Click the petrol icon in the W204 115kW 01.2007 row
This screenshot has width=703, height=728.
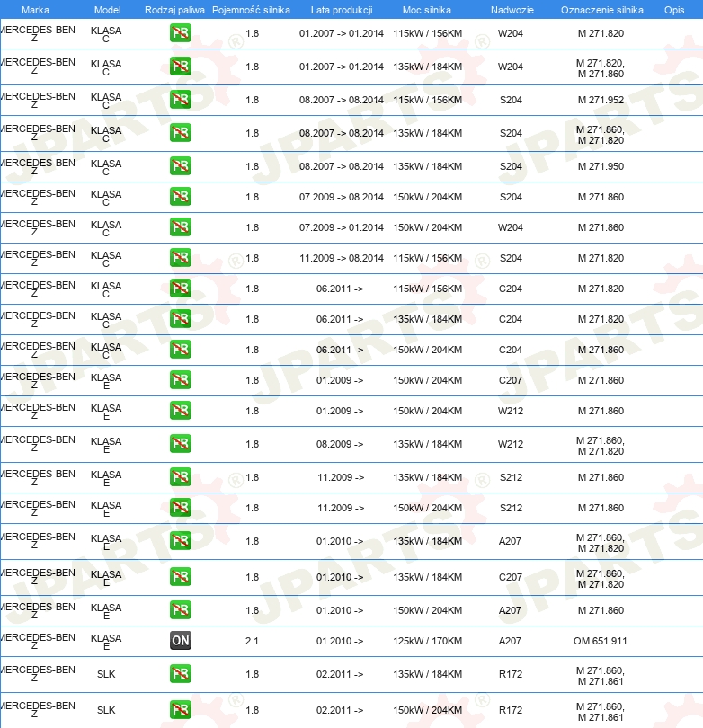[x=181, y=33]
